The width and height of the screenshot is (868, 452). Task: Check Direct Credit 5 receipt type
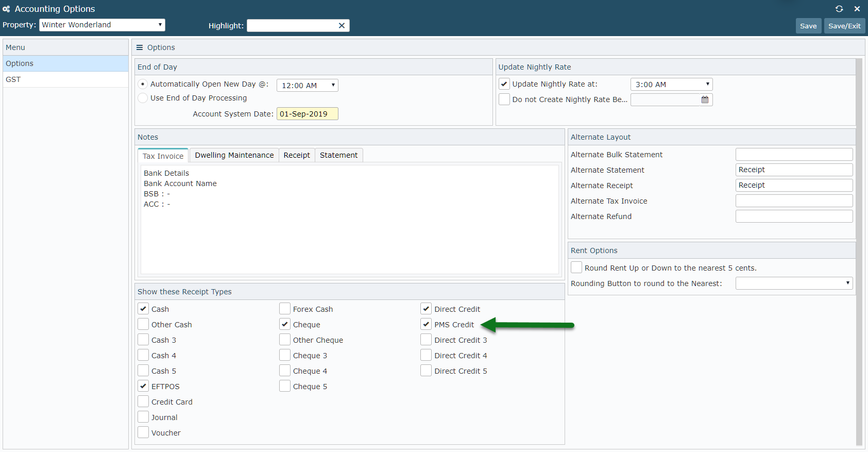point(426,371)
